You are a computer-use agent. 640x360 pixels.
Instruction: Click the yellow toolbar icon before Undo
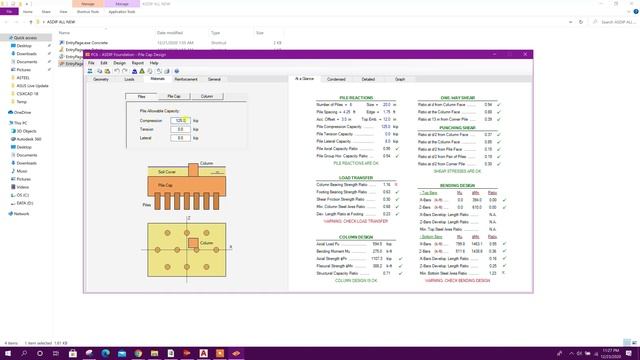(x=107, y=71)
